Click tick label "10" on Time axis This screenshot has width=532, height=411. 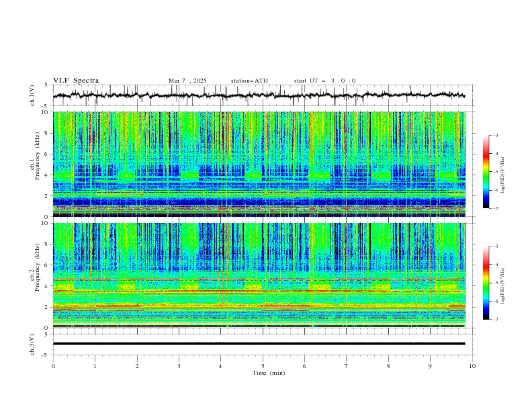472,366
